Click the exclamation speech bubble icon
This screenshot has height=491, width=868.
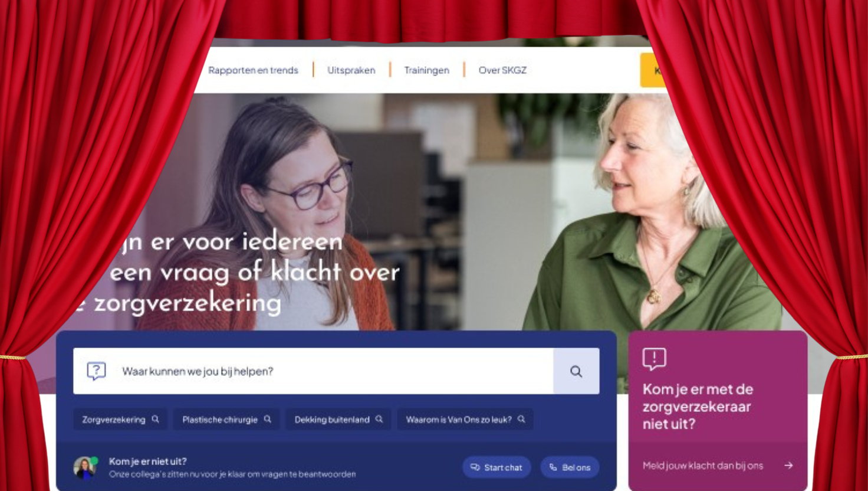click(654, 358)
